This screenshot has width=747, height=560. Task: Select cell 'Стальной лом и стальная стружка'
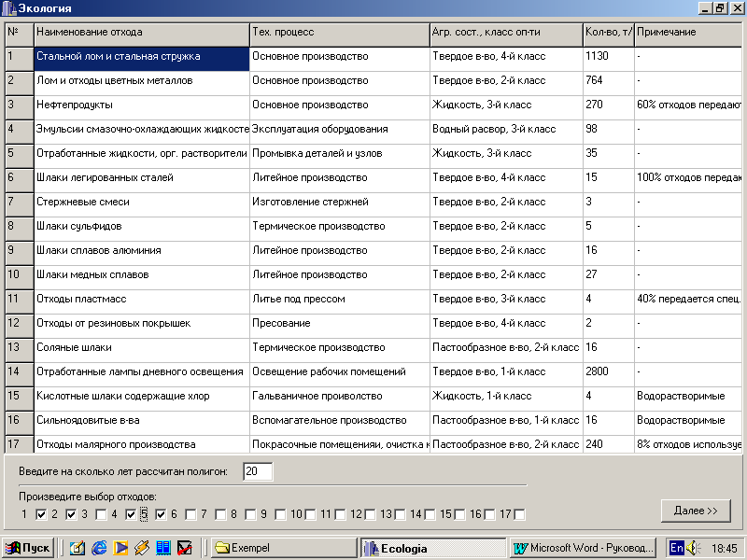click(x=142, y=59)
